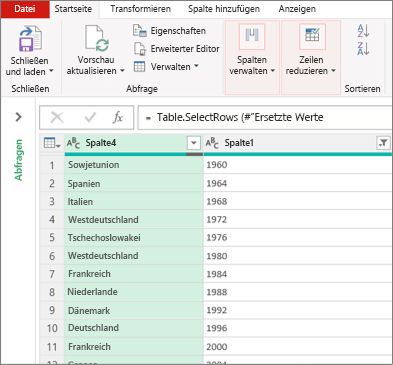Open the Spalte hinzufügen tab

coord(224,9)
